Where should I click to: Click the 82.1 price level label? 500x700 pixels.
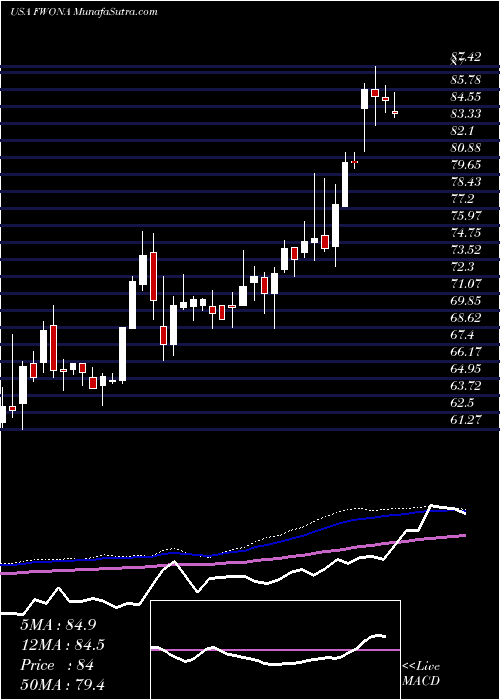click(x=463, y=131)
